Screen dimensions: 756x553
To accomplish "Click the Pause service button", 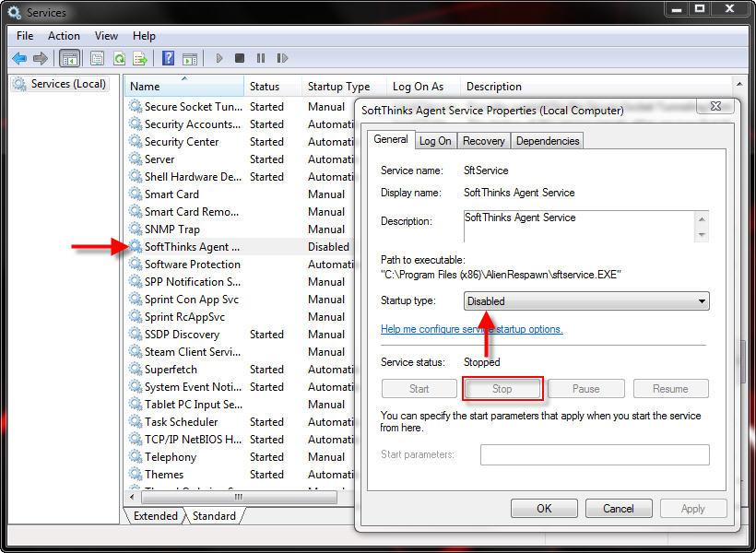I will click(x=585, y=389).
